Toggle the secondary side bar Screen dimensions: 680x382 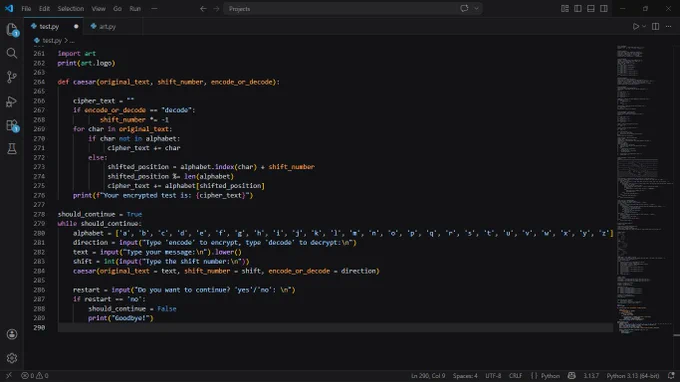point(604,9)
